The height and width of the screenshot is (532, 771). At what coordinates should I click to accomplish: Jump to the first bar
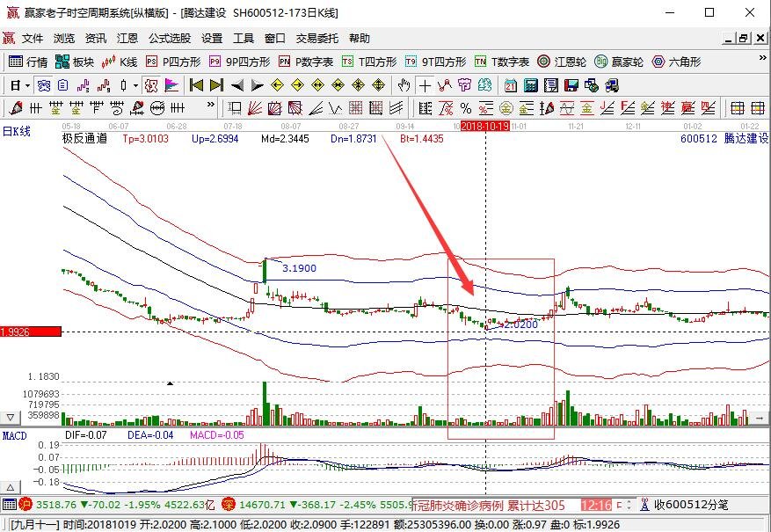(x=196, y=85)
